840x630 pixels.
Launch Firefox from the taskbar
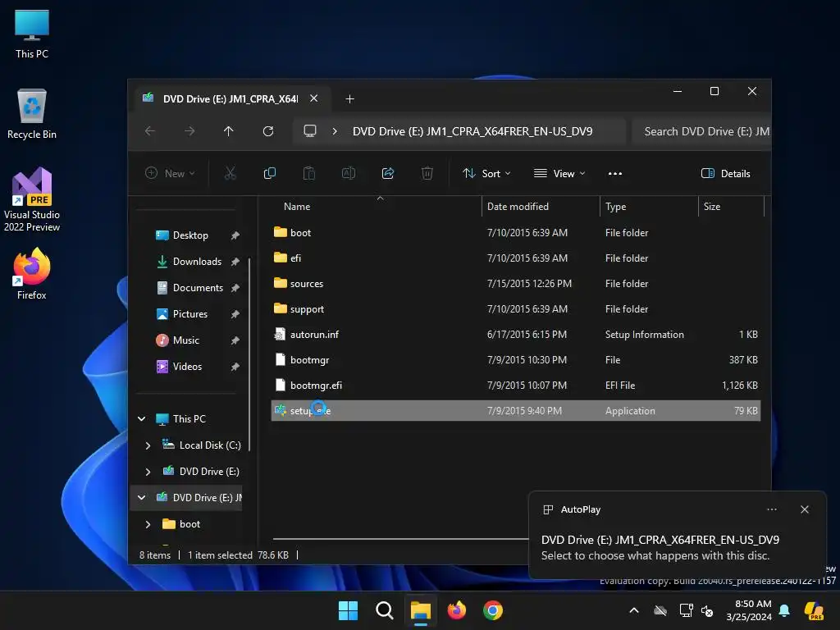pyautogui.click(x=456, y=610)
